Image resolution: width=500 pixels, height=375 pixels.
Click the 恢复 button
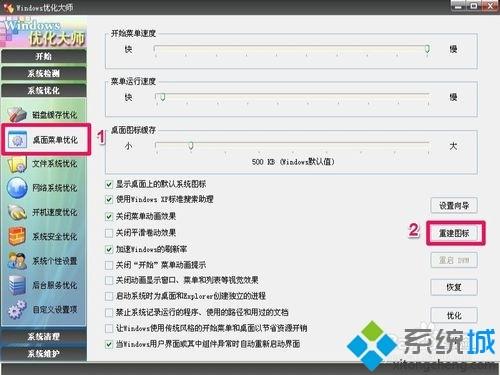pyautogui.click(x=454, y=287)
